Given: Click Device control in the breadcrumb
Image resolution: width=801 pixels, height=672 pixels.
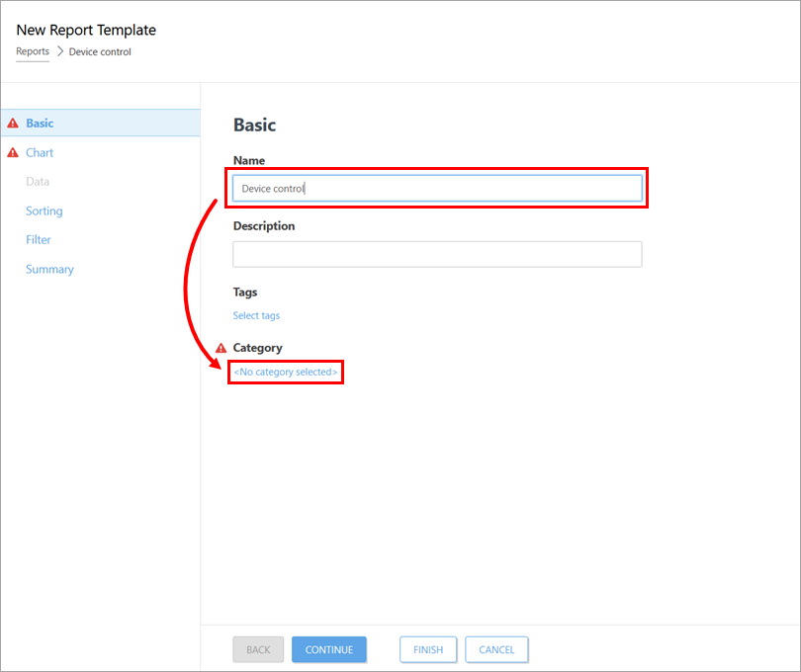Looking at the screenshot, I should (100, 51).
